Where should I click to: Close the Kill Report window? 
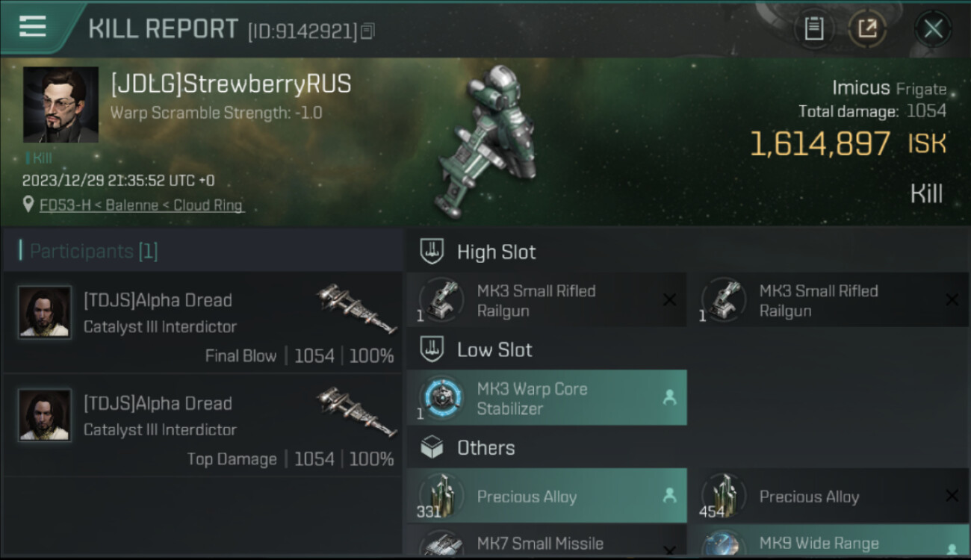[x=933, y=29]
